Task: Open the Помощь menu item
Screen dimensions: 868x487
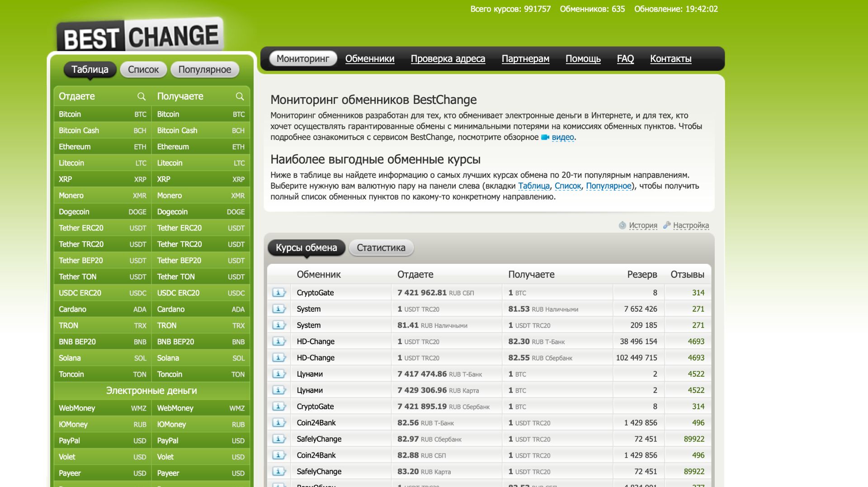Action: (x=583, y=59)
